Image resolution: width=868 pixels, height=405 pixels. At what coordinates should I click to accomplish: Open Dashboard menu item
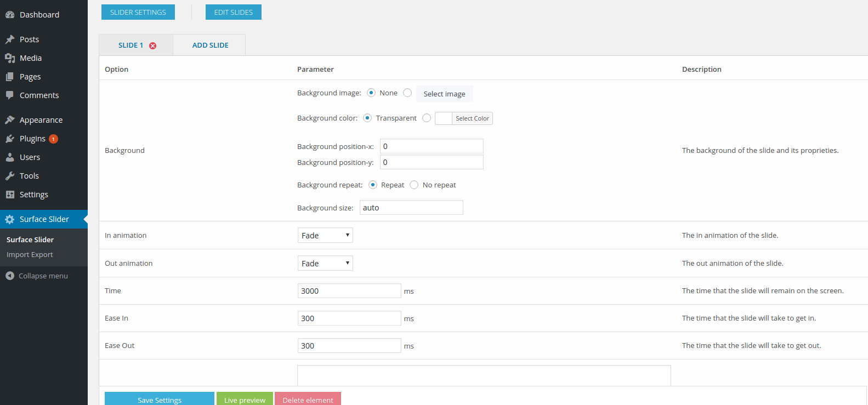pos(44,15)
